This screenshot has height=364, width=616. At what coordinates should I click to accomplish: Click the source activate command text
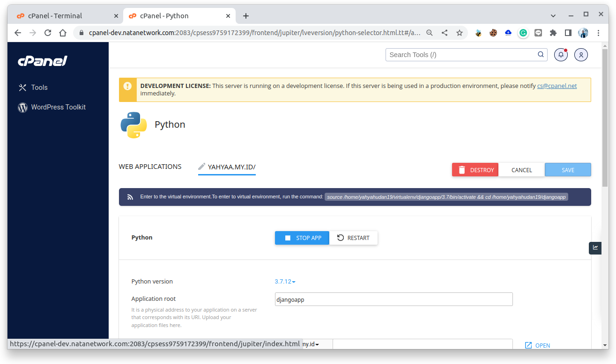[446, 197]
